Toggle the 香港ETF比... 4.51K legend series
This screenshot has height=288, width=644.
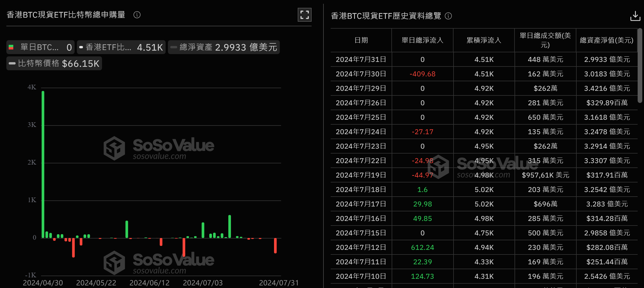point(121,47)
